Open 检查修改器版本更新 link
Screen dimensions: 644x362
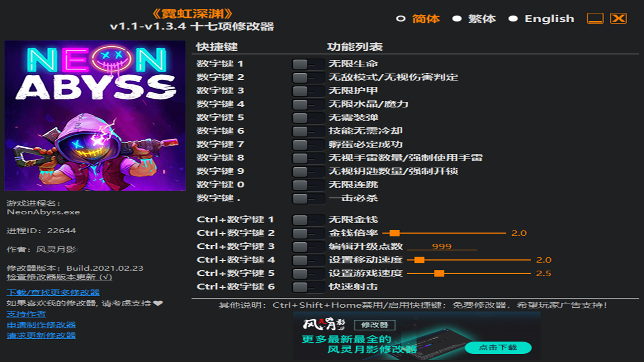[59, 277]
